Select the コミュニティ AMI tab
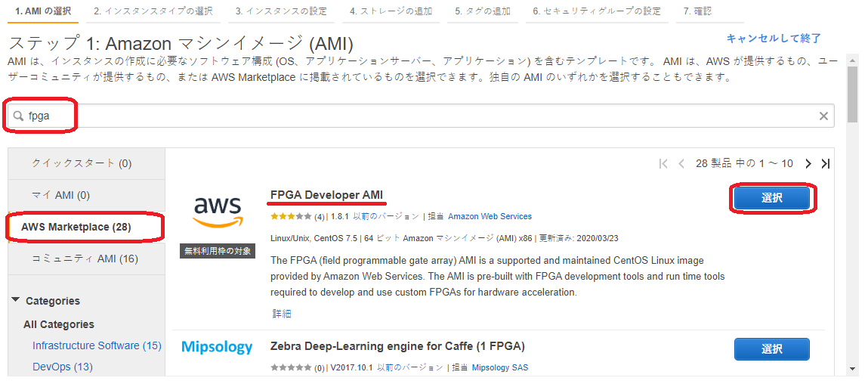The width and height of the screenshot is (868, 384). [x=85, y=259]
